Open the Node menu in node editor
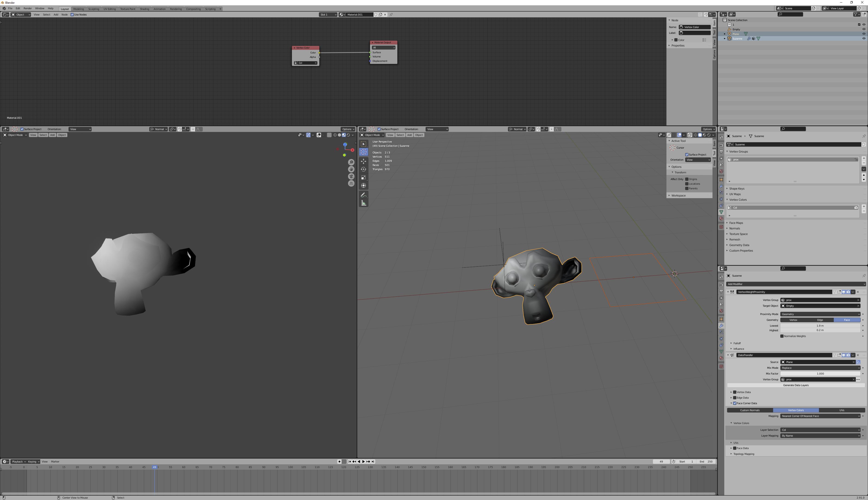 coord(65,14)
